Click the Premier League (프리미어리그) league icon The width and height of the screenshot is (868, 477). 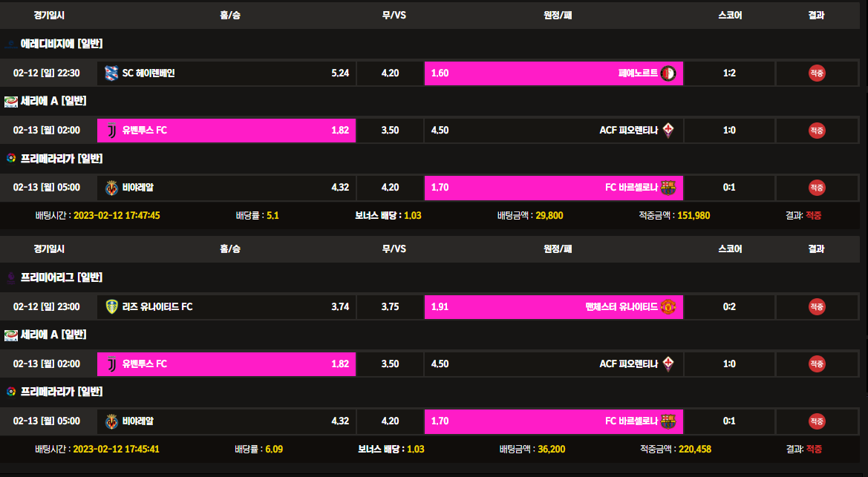pos(11,277)
